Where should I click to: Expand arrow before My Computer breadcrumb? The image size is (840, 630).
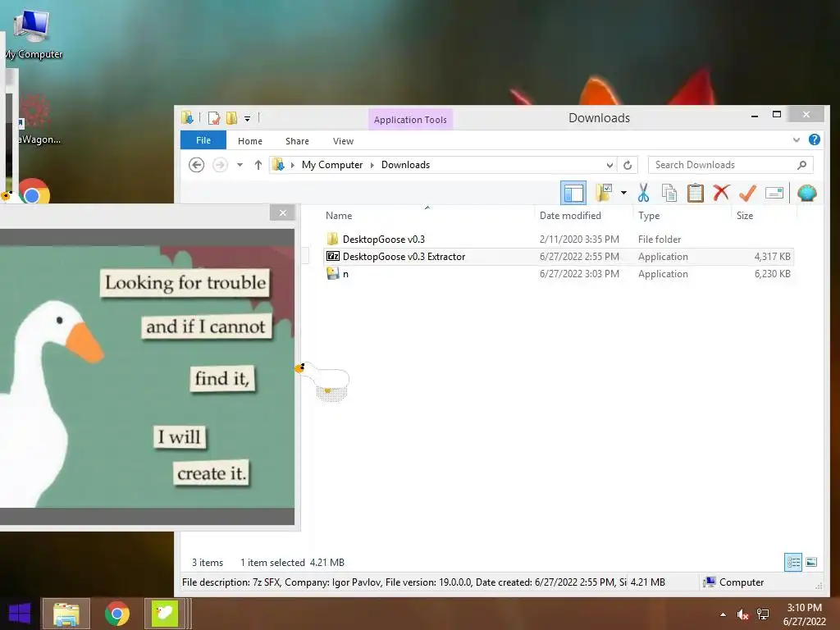[x=293, y=165]
